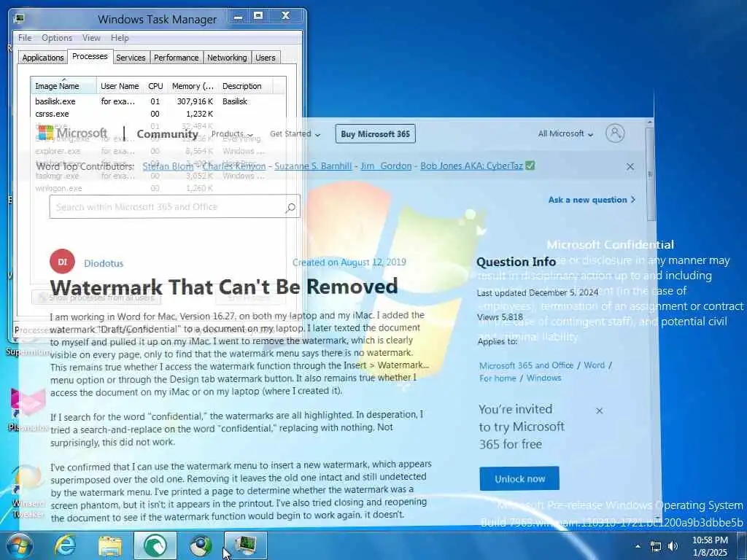The height and width of the screenshot is (560, 747).
Task: Select the Processes tab
Action: (x=90, y=56)
